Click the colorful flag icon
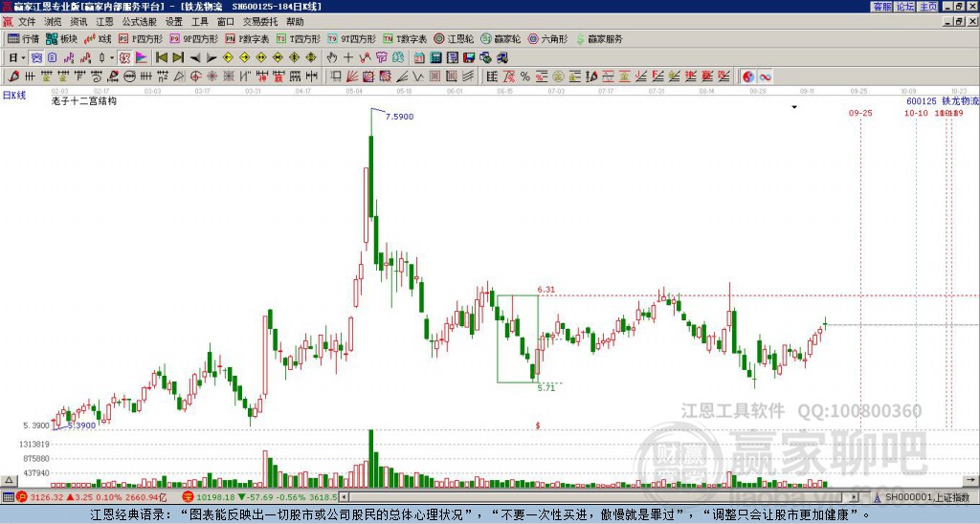The image size is (980, 524). (x=142, y=57)
